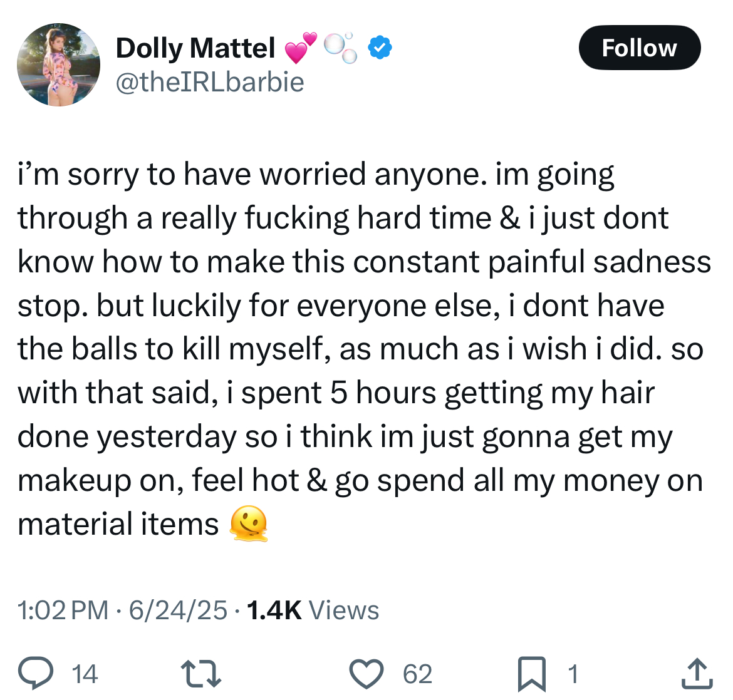View the 1.4K Views analytics
This screenshot has height=700, width=733.
313,610
